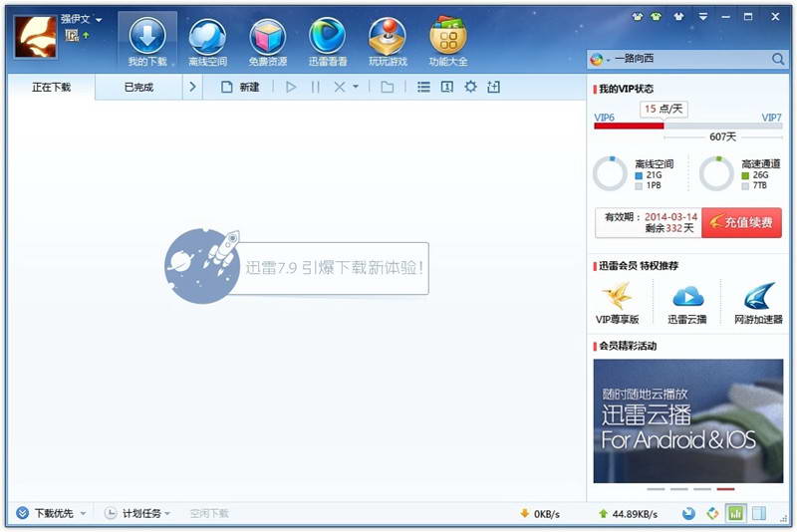Toggle the green speed chart panel button
The height and width of the screenshot is (532, 797).
pos(735,513)
